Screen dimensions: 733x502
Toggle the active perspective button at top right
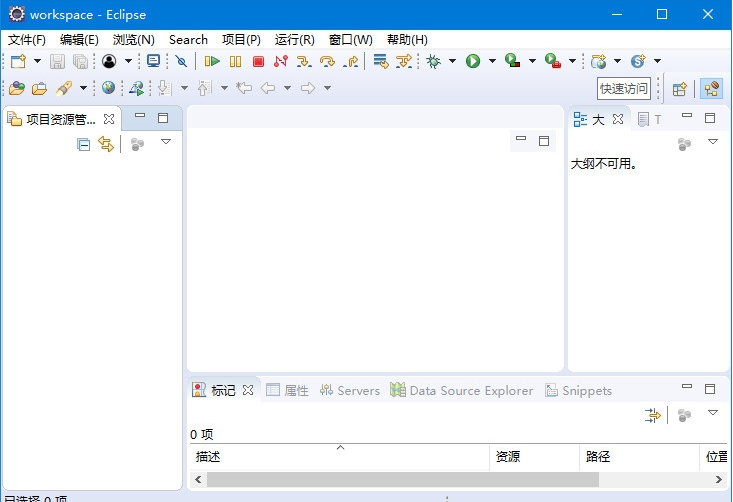pos(711,89)
